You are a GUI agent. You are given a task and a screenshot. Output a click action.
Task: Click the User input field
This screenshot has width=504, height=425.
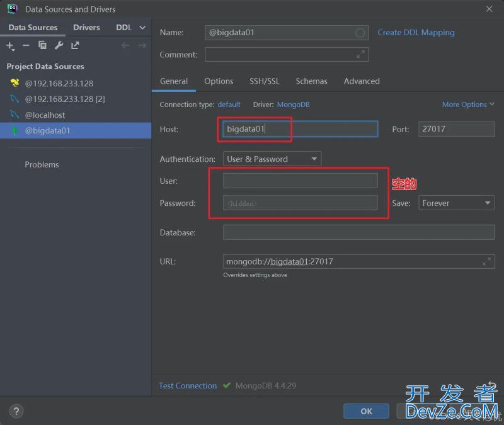pos(301,181)
